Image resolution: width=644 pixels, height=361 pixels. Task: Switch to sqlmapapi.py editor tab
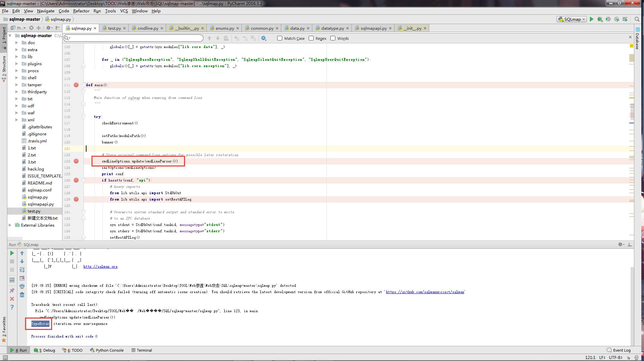(x=373, y=28)
